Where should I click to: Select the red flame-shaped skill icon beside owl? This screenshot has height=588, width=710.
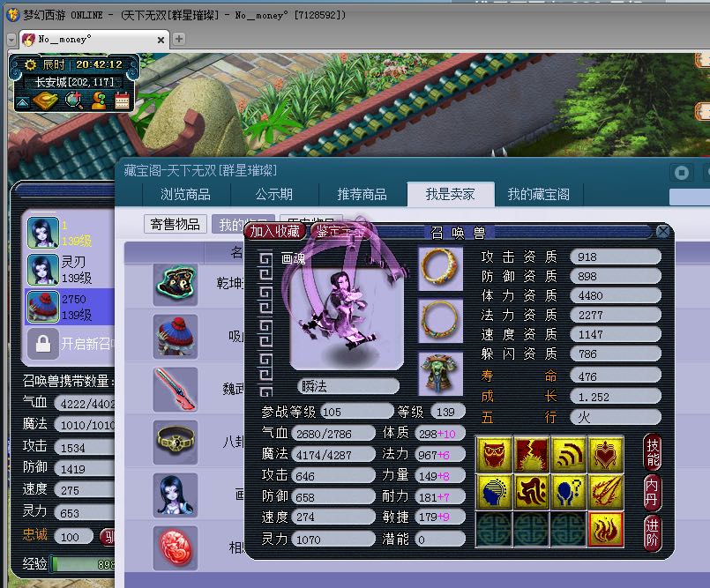coord(532,454)
